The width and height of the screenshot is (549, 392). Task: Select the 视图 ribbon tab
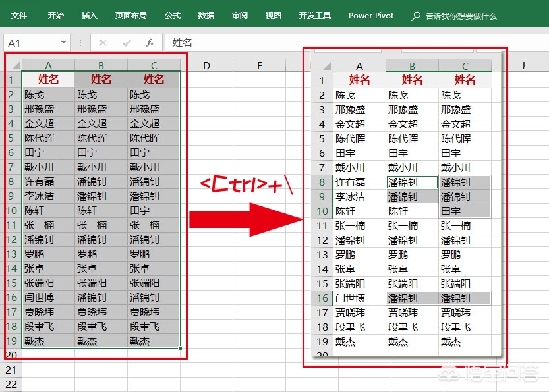(273, 15)
